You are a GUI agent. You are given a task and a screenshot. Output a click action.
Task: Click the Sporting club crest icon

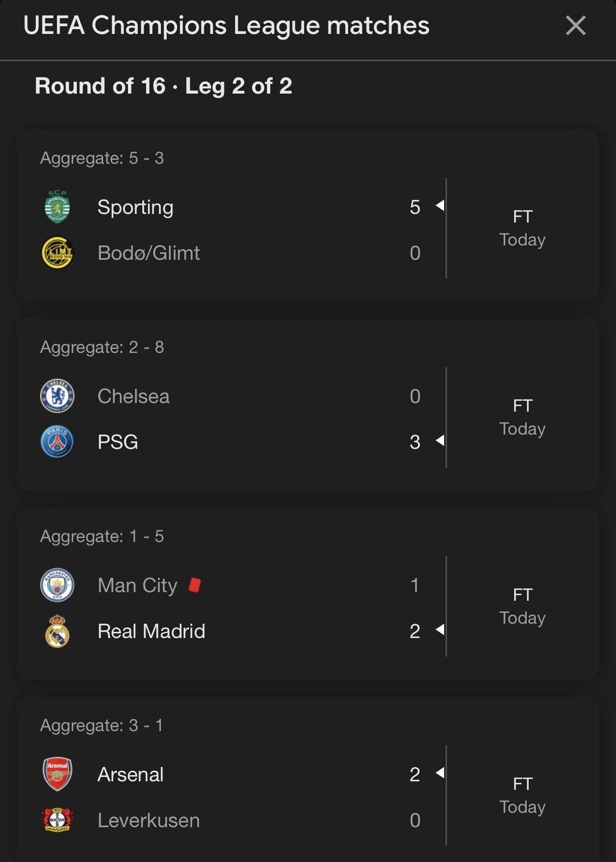(x=57, y=207)
